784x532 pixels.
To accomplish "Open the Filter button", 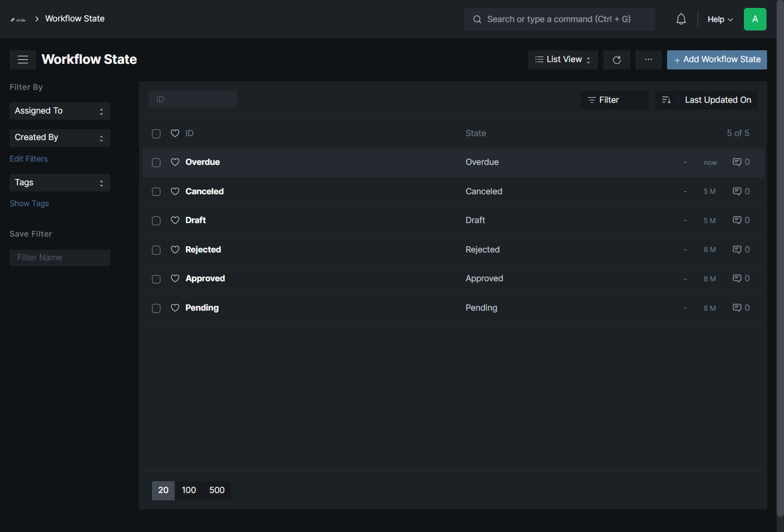I will point(603,100).
